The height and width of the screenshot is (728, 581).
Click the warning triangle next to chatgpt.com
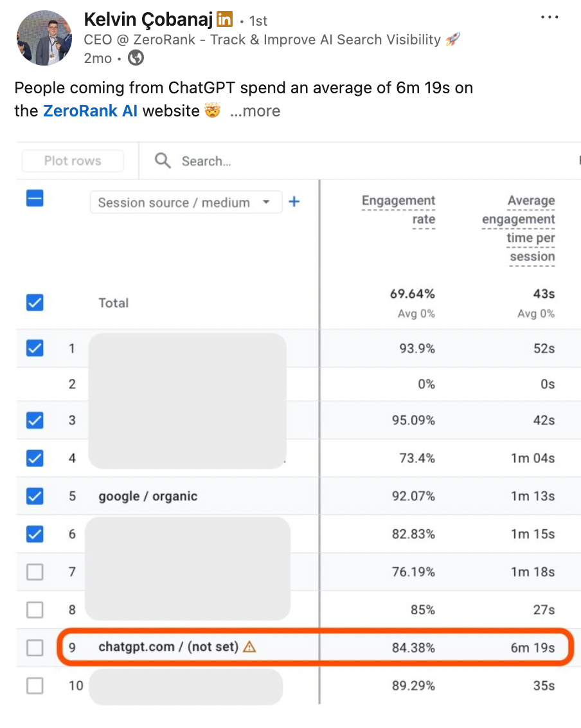coord(249,647)
